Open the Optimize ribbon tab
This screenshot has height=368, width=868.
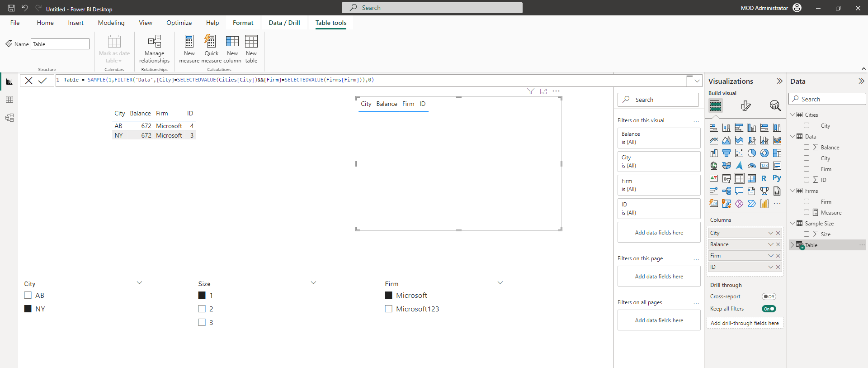179,23
